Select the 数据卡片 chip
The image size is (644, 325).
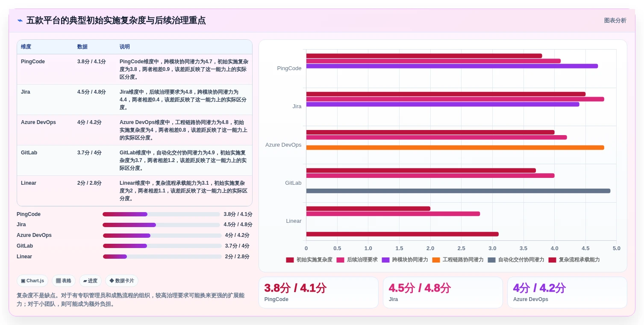[x=122, y=281]
